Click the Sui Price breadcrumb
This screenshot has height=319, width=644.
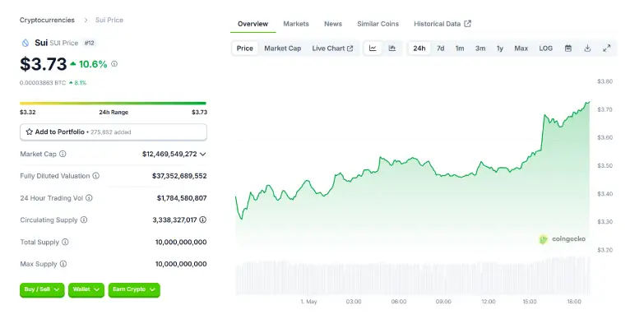[109, 20]
